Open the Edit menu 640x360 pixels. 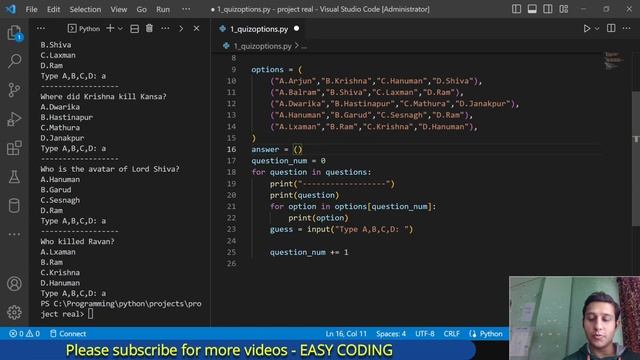53,9
